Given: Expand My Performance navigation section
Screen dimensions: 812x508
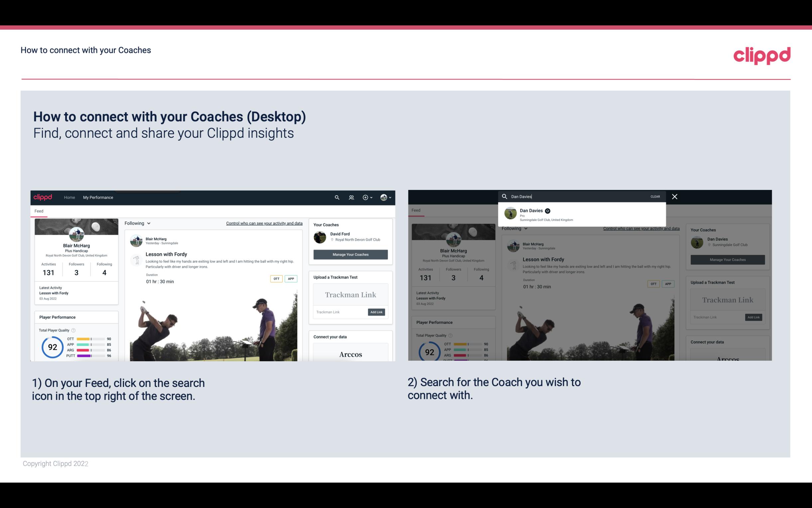Looking at the screenshot, I should coord(98,197).
